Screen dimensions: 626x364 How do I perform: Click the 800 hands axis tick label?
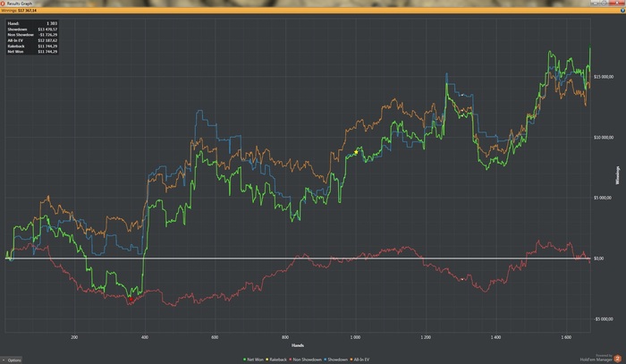(285, 338)
